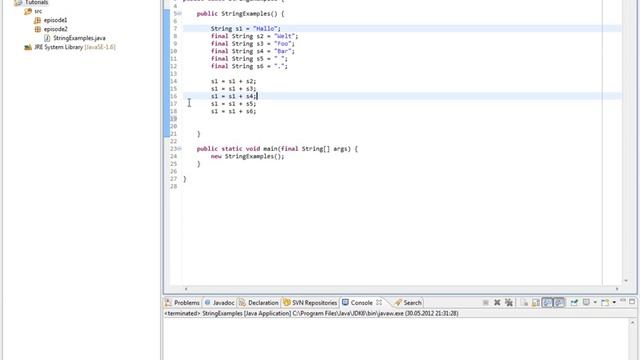Collapse the StringExamples constructor fold marker
Image resolution: width=640 pixels, height=360 pixels.
180,13
